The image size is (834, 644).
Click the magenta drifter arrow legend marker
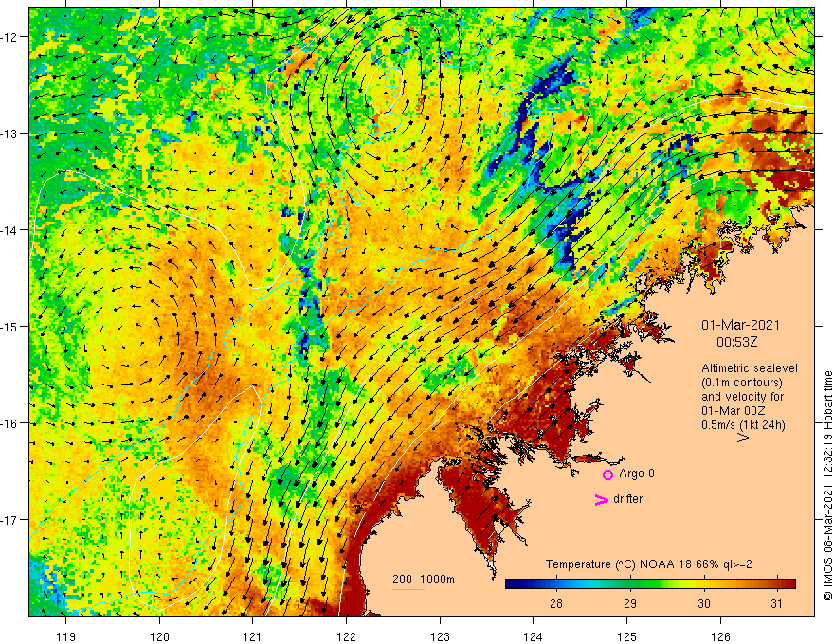click(x=601, y=499)
